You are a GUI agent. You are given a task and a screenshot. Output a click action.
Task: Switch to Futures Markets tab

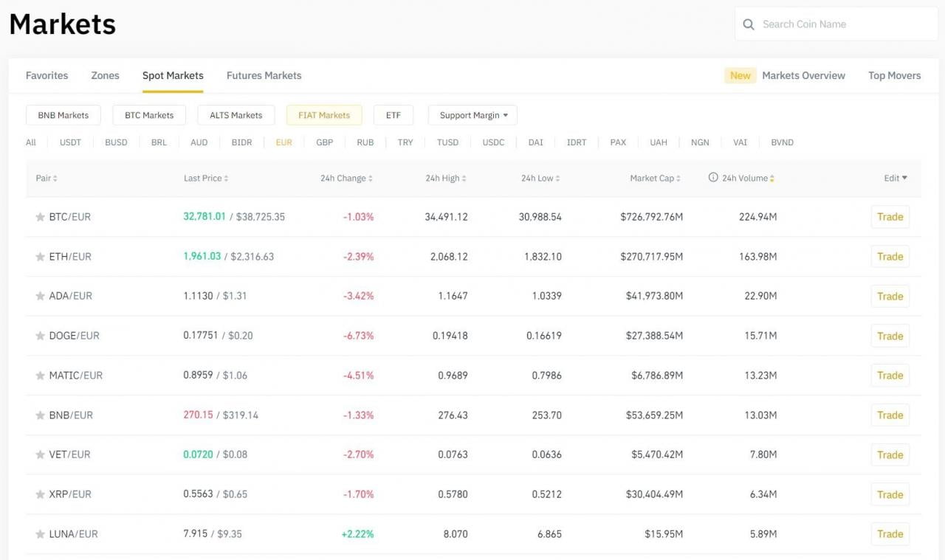tap(264, 75)
